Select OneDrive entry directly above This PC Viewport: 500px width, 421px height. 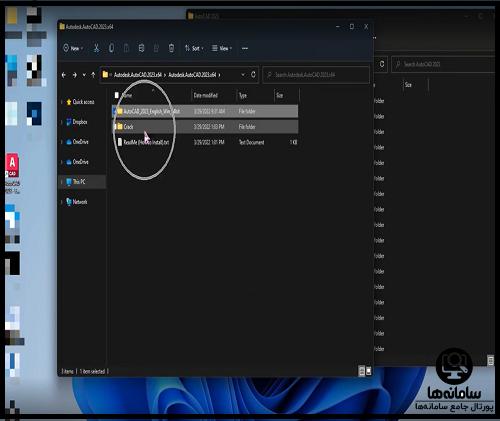click(80, 162)
